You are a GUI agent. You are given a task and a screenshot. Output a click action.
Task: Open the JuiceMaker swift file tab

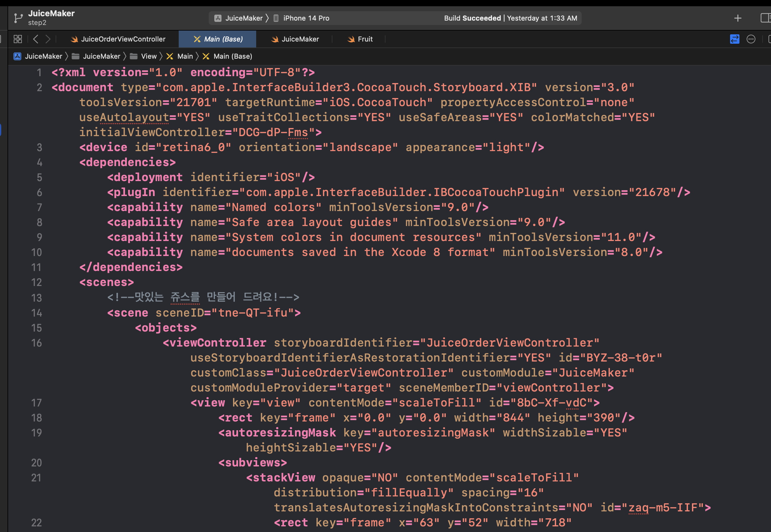[x=300, y=39]
